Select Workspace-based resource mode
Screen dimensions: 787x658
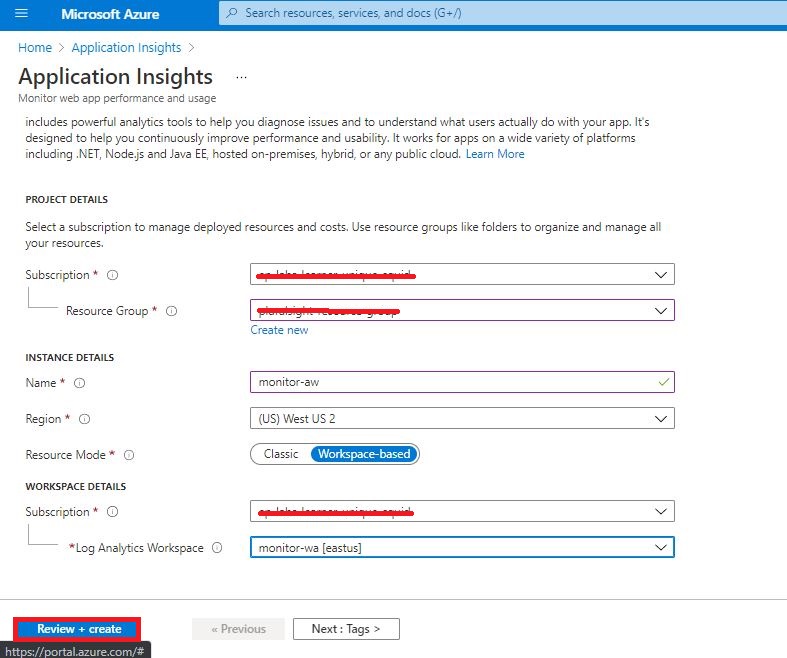click(364, 454)
